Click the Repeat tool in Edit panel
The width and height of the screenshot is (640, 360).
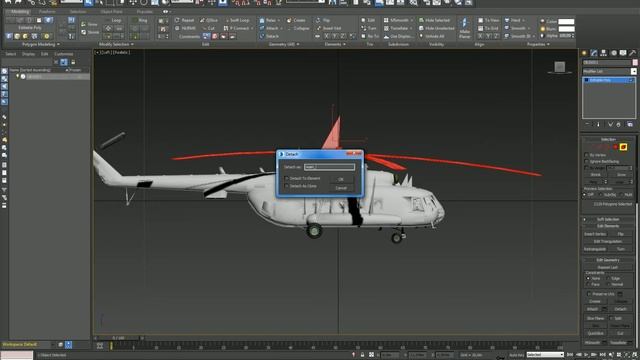click(x=184, y=20)
